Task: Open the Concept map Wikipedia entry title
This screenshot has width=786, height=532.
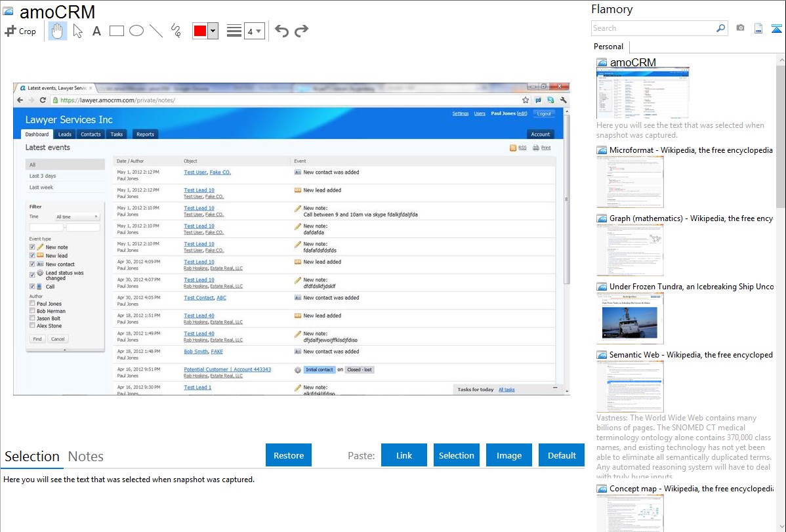Action: coord(691,488)
